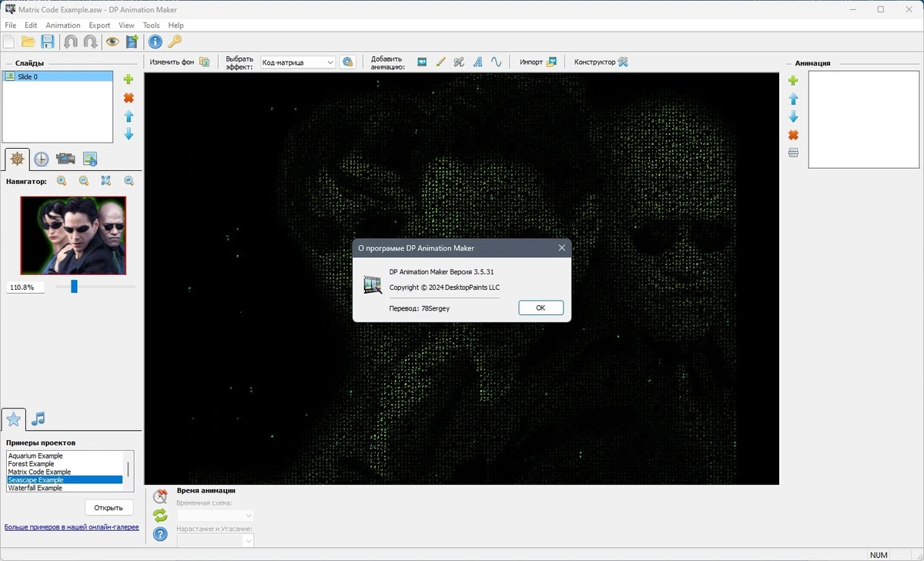The height and width of the screenshot is (561, 924).
Task: Open the Edit menu
Action: pyautogui.click(x=31, y=25)
